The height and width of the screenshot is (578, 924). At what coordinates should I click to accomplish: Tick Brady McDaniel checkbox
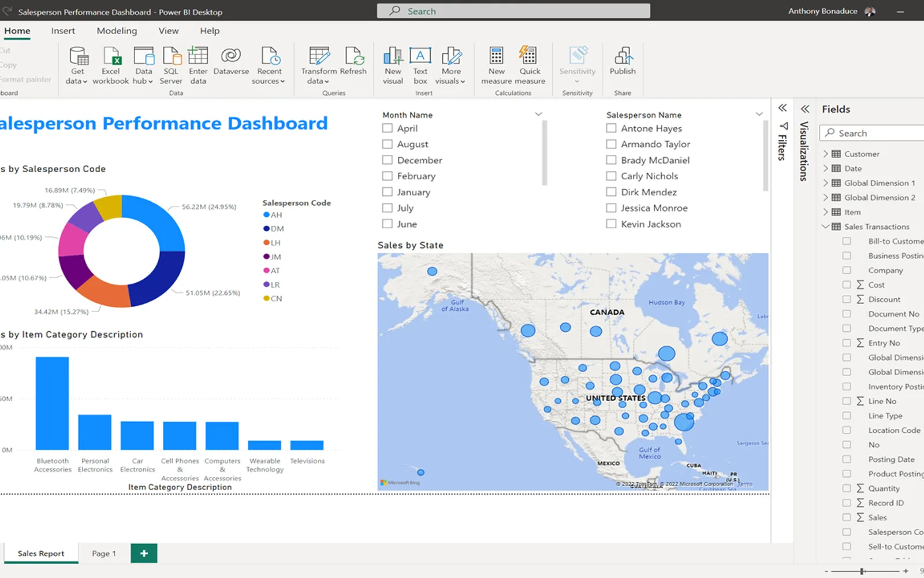[611, 160]
